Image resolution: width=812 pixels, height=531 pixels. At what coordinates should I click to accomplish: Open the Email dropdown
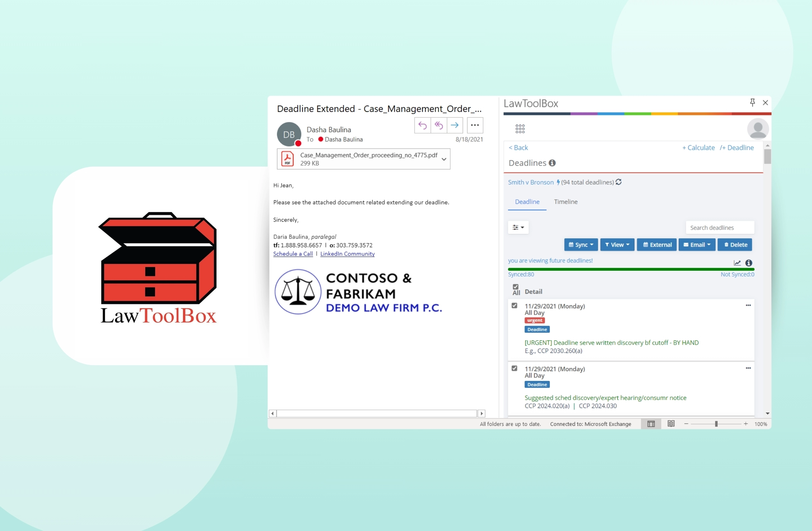[x=697, y=245]
